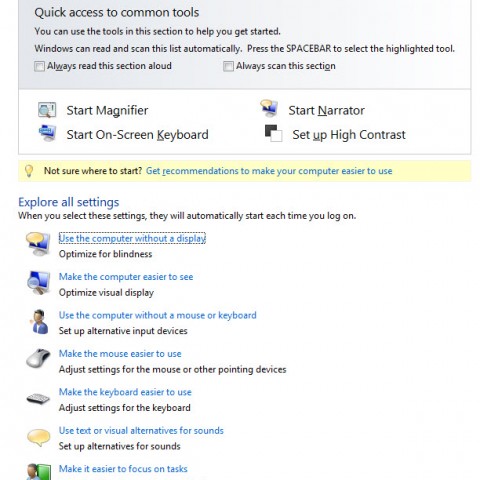Toggle 'Always scan this section' checkbox
The height and width of the screenshot is (480, 480).
pos(228,66)
